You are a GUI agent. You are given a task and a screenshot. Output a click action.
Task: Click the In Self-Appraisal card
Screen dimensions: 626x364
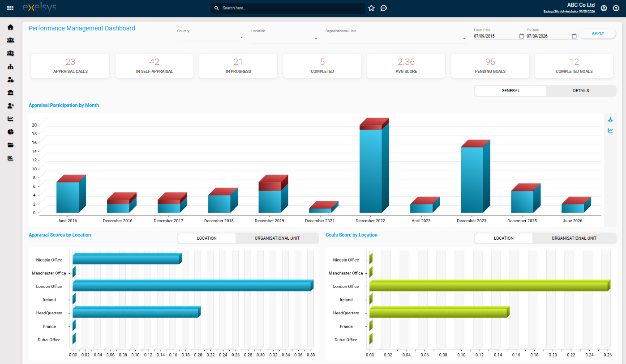[x=154, y=66]
